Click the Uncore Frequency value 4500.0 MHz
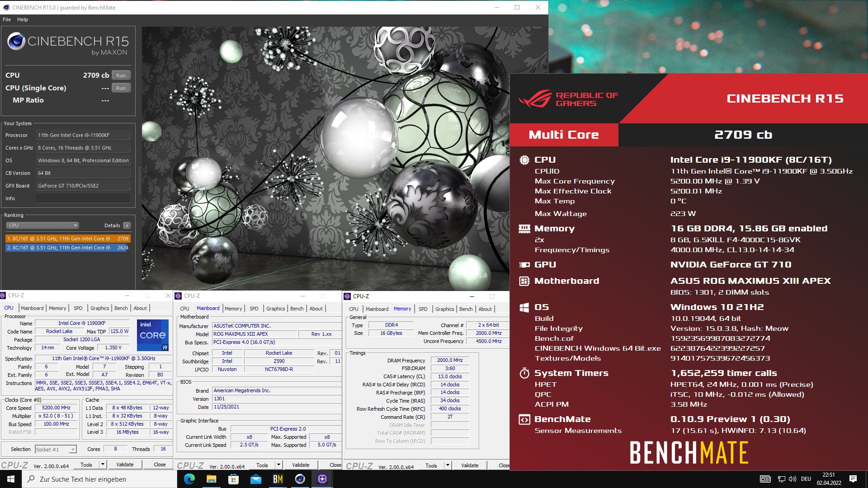The image size is (868, 488). point(488,341)
